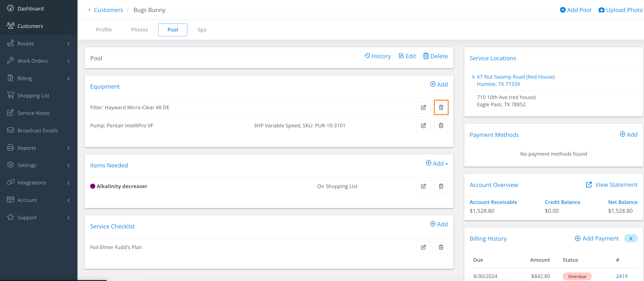Click the Upload Photo camera icon
The height and width of the screenshot is (281, 644).
(x=601, y=10)
